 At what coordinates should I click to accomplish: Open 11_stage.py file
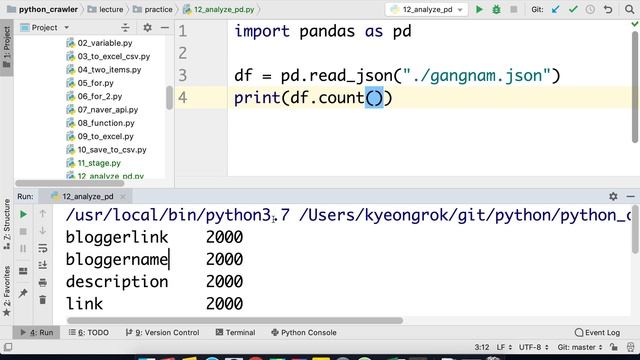tap(93, 163)
